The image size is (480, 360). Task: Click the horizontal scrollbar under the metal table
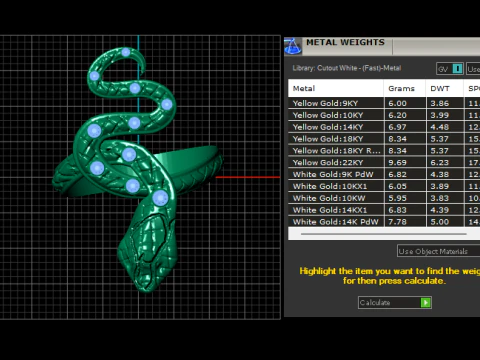tap(383, 234)
